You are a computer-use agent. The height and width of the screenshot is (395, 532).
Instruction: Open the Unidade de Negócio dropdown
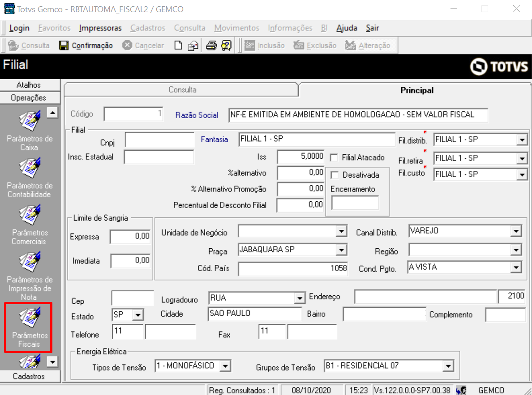(341, 231)
